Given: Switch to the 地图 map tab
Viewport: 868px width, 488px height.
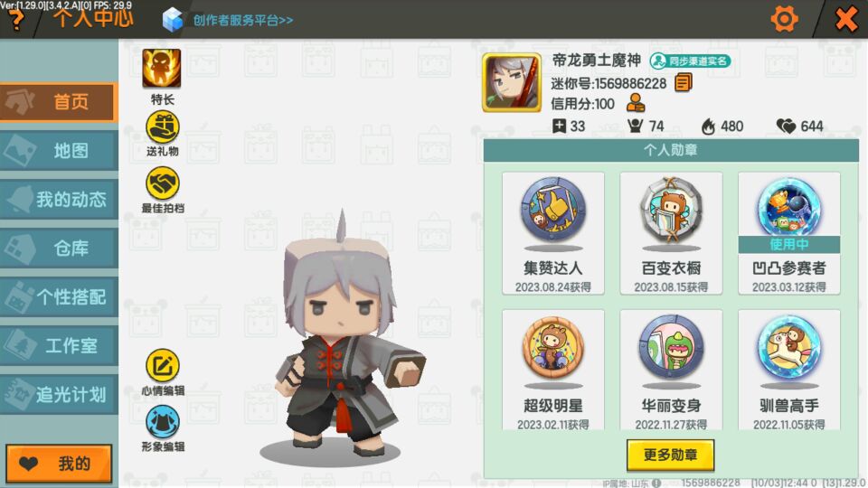Looking at the screenshot, I should coord(59,151).
